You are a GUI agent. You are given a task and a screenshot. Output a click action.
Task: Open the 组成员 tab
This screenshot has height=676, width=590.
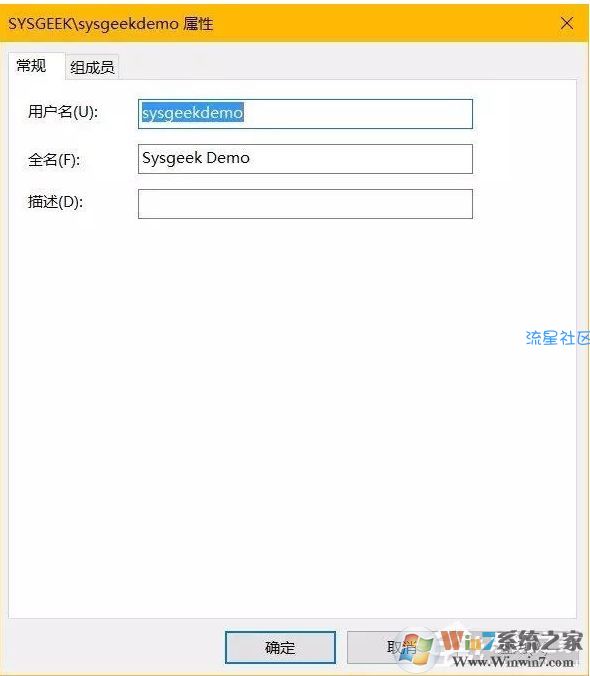[92, 67]
